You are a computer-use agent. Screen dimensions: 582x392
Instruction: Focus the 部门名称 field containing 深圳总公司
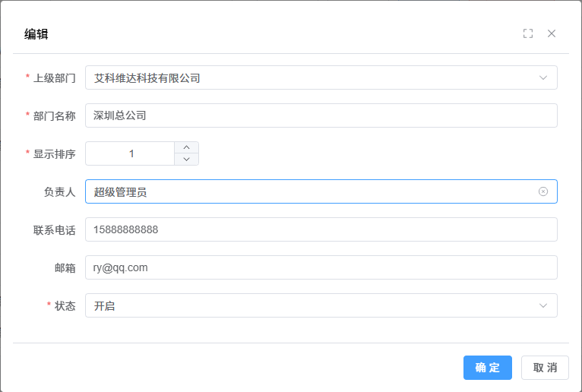[x=321, y=115]
